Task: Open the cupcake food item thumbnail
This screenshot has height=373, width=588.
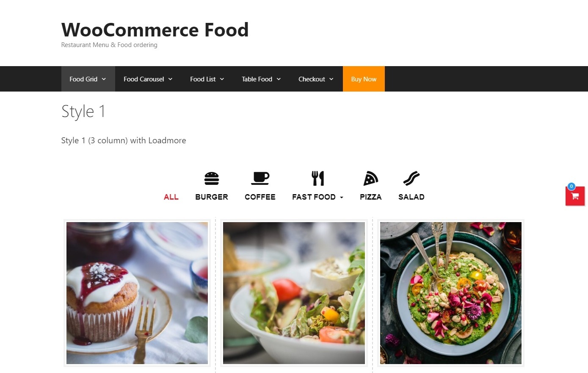Action: [137, 293]
